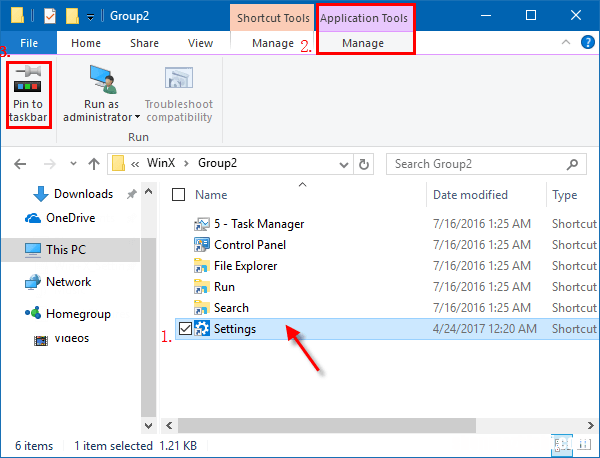Click the Network icon in sidebar
The width and height of the screenshot is (600, 458).
33,282
